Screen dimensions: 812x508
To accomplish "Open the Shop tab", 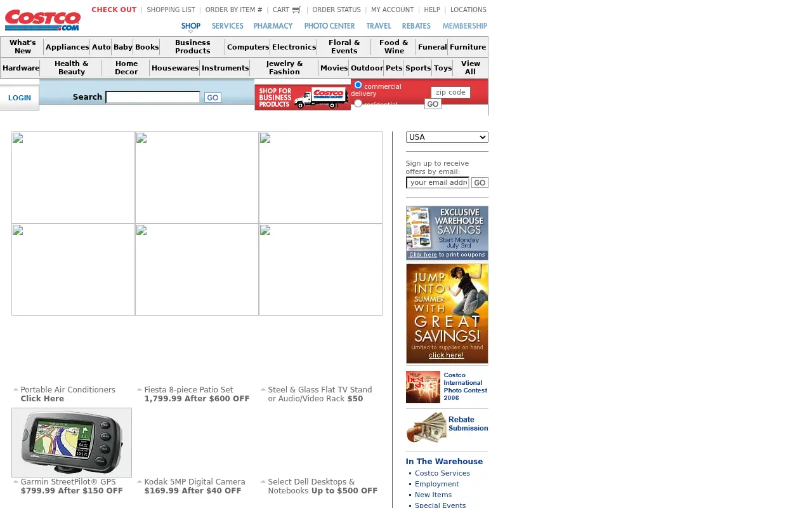I will click(190, 26).
